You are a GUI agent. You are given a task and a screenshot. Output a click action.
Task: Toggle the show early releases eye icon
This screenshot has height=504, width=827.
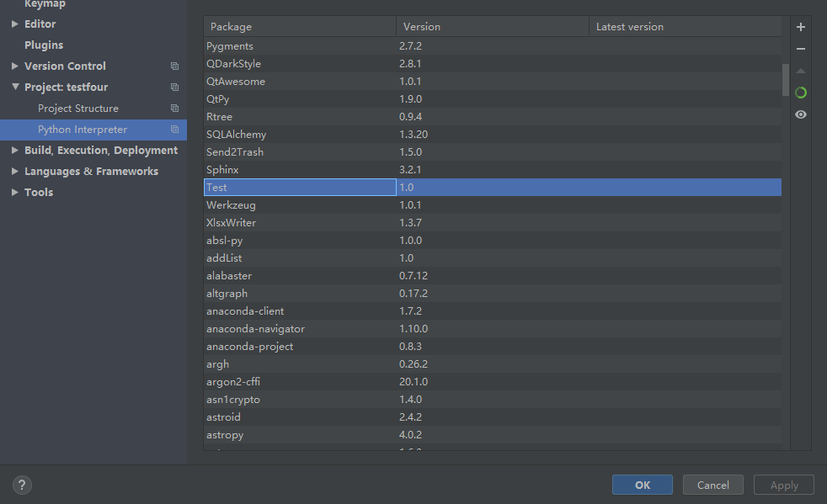[800, 114]
